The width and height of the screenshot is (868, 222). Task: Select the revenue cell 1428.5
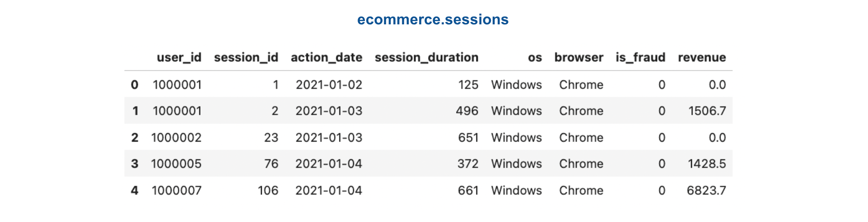706,164
